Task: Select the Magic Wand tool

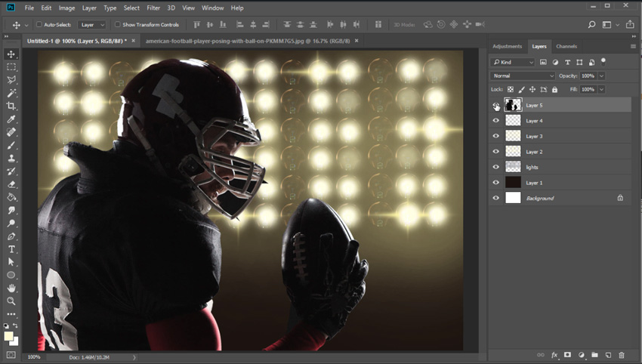Action: tap(11, 93)
